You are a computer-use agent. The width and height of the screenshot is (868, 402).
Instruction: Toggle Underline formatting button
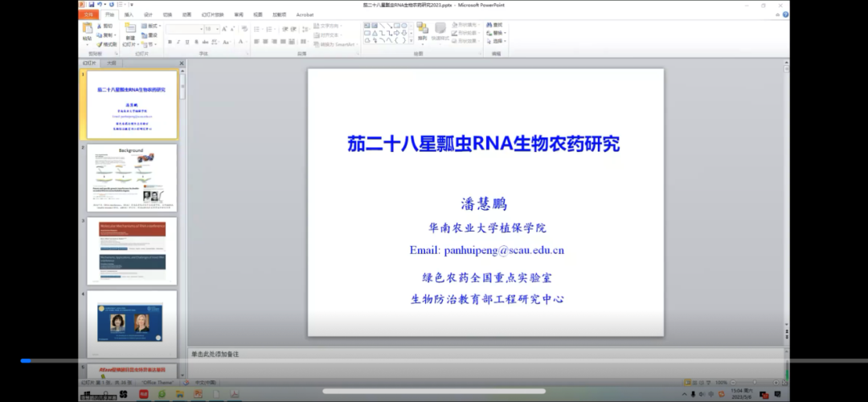pyautogui.click(x=187, y=42)
